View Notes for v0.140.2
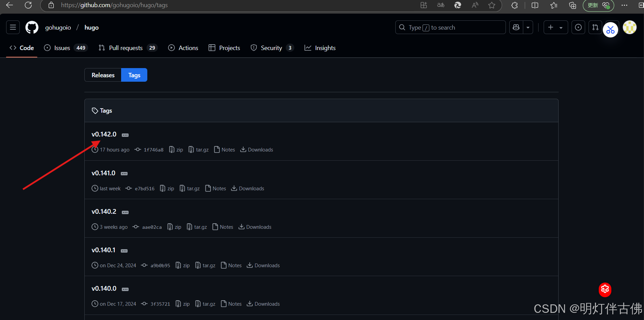644x320 pixels. [223, 227]
